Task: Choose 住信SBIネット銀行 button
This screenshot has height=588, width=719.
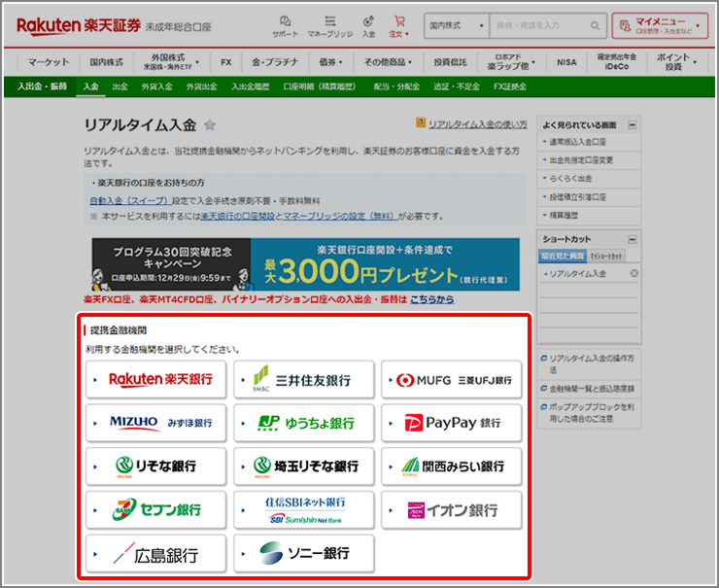Action: tap(303, 510)
